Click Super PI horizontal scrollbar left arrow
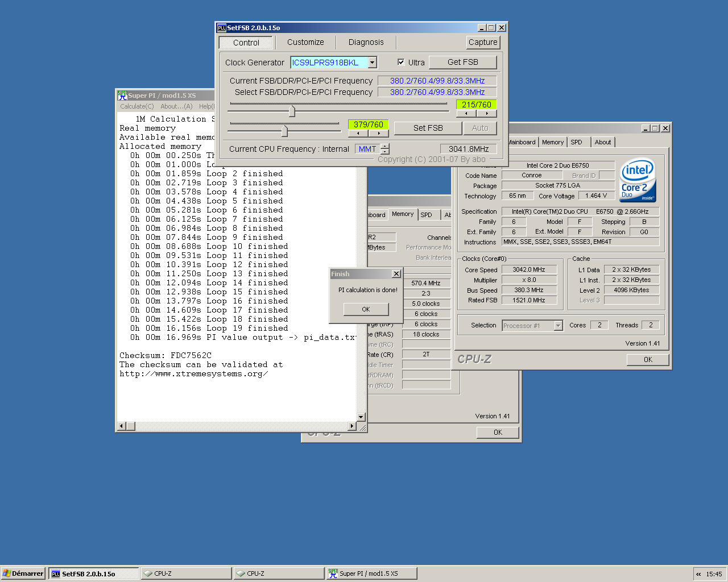Screen dimensions: 728x582 pyautogui.click(x=121, y=426)
